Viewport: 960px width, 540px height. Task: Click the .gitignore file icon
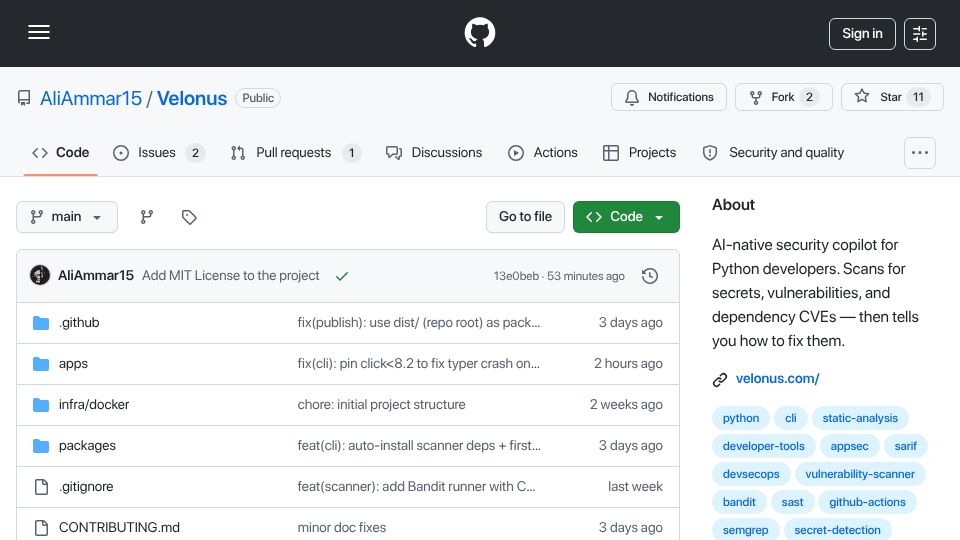[41, 487]
